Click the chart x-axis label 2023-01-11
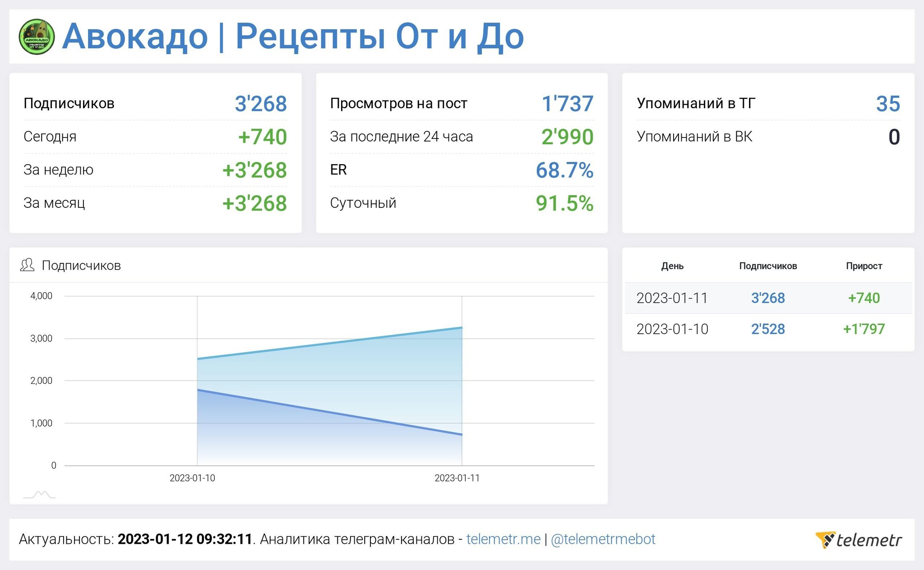Image resolution: width=924 pixels, height=570 pixels. (x=457, y=478)
